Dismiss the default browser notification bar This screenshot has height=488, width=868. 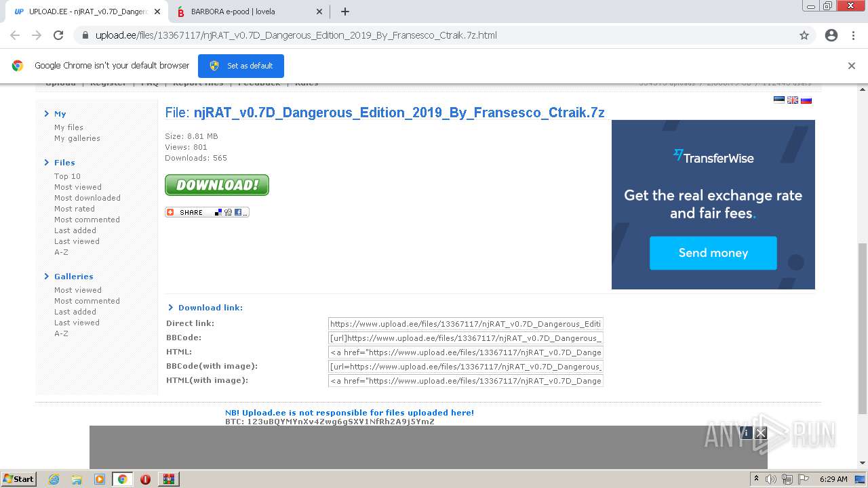(x=852, y=66)
